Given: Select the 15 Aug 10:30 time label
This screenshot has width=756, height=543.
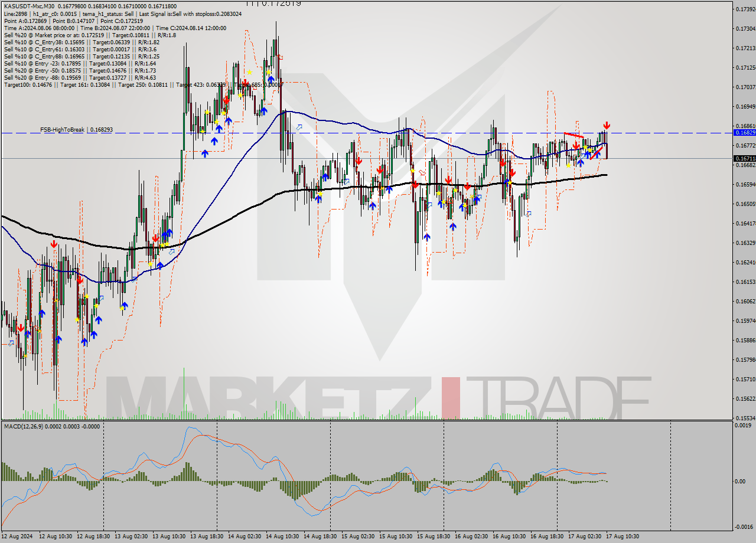Looking at the screenshot, I should [396, 536].
